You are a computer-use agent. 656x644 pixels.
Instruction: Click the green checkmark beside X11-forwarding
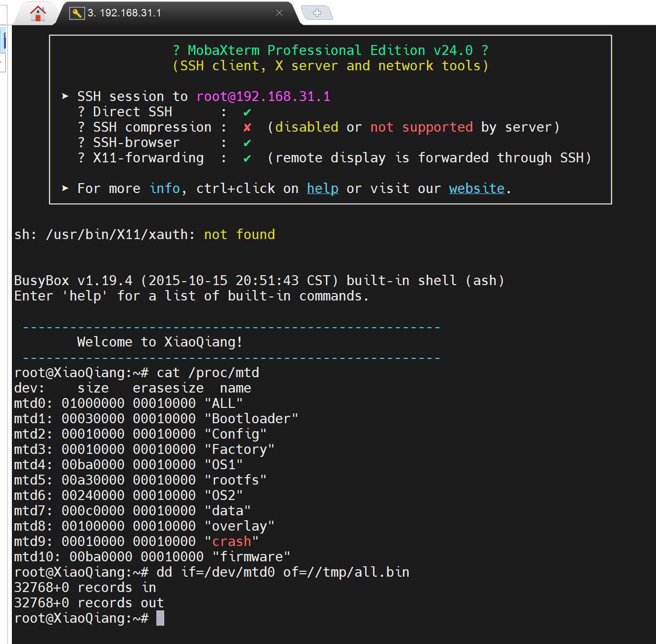point(247,158)
